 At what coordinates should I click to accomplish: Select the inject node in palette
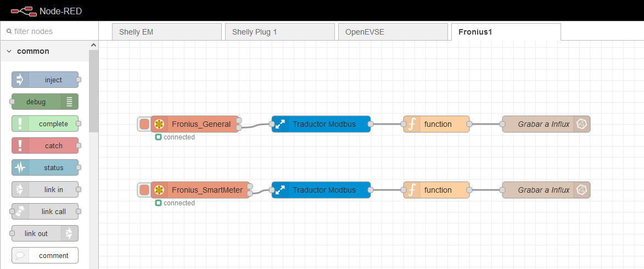coord(45,80)
